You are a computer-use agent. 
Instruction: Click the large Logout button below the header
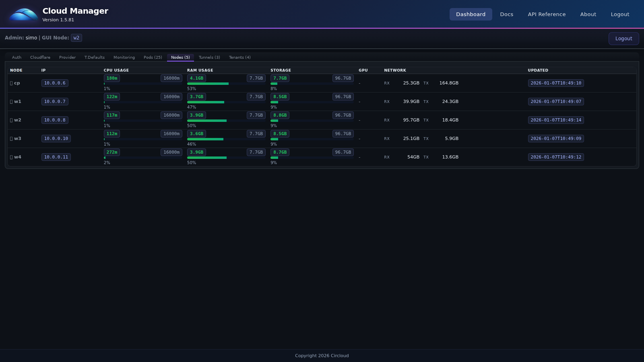623,39
